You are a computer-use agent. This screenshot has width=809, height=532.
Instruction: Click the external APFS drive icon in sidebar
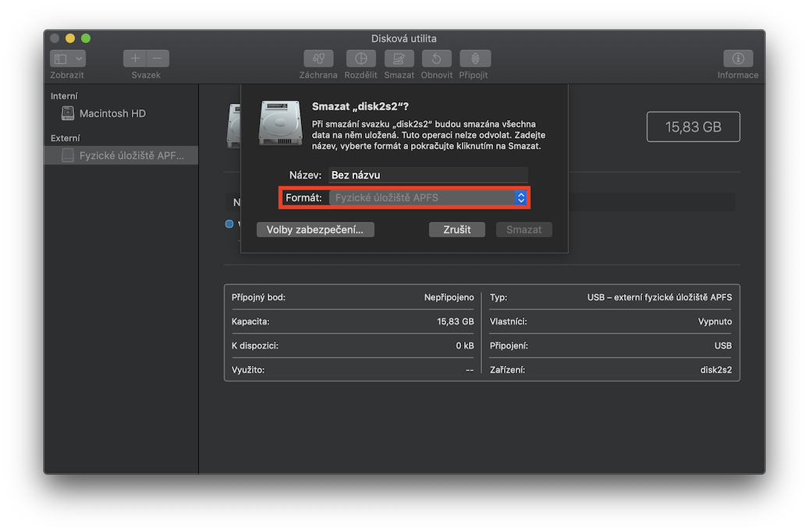tap(68, 155)
